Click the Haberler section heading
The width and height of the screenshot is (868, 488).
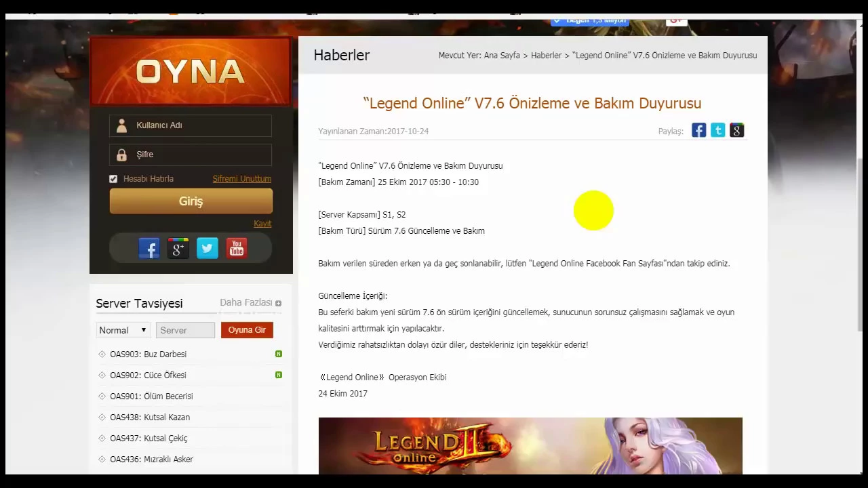341,56
